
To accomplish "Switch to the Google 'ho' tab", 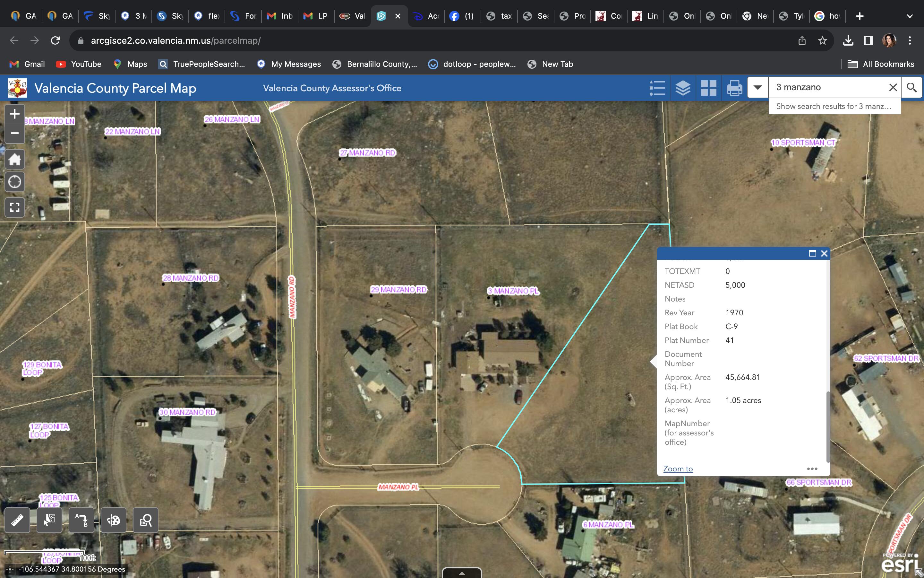I will coord(827,16).
